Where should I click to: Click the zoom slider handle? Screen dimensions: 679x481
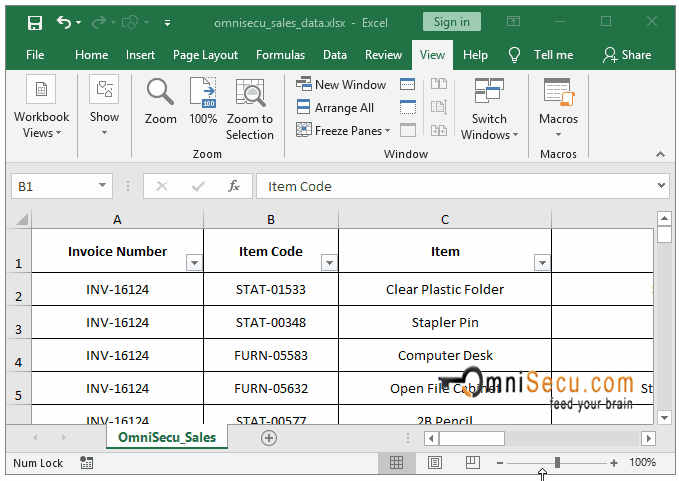click(x=557, y=463)
